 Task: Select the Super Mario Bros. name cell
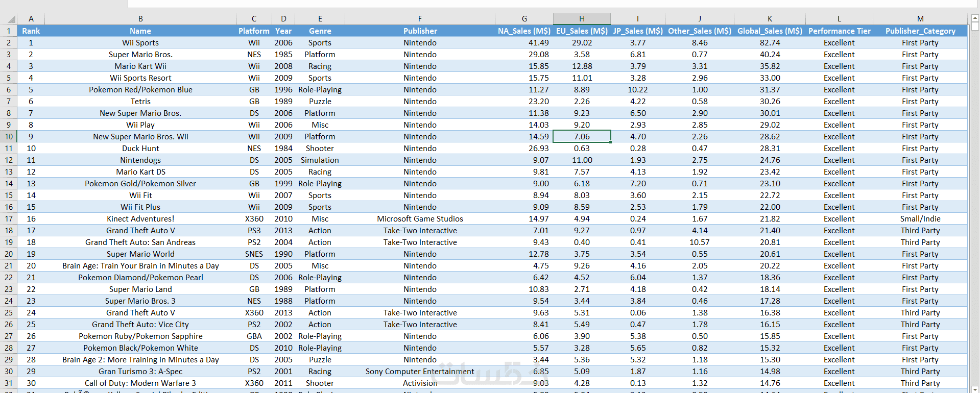140,55
